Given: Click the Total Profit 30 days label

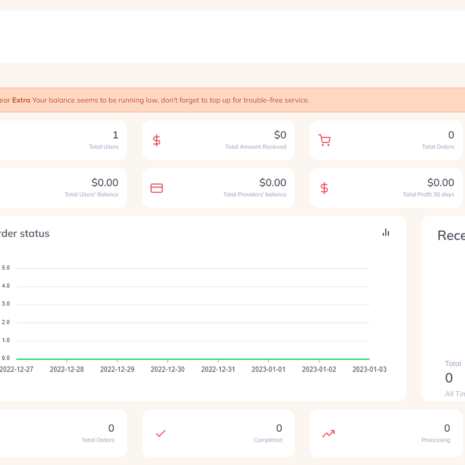Looking at the screenshot, I should (428, 194).
